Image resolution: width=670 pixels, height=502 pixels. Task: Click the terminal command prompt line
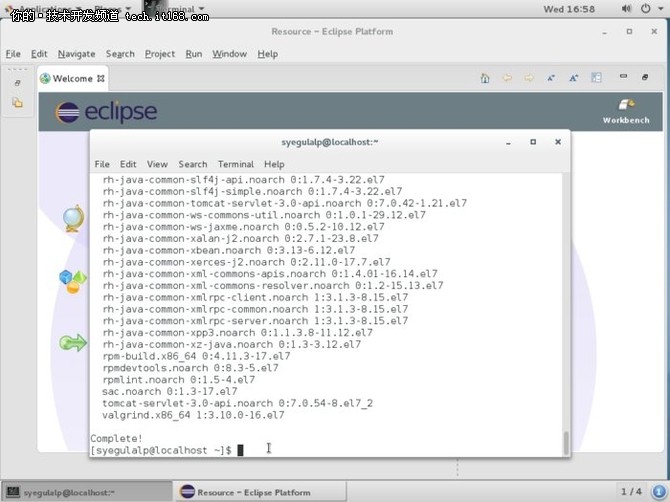coord(167,450)
